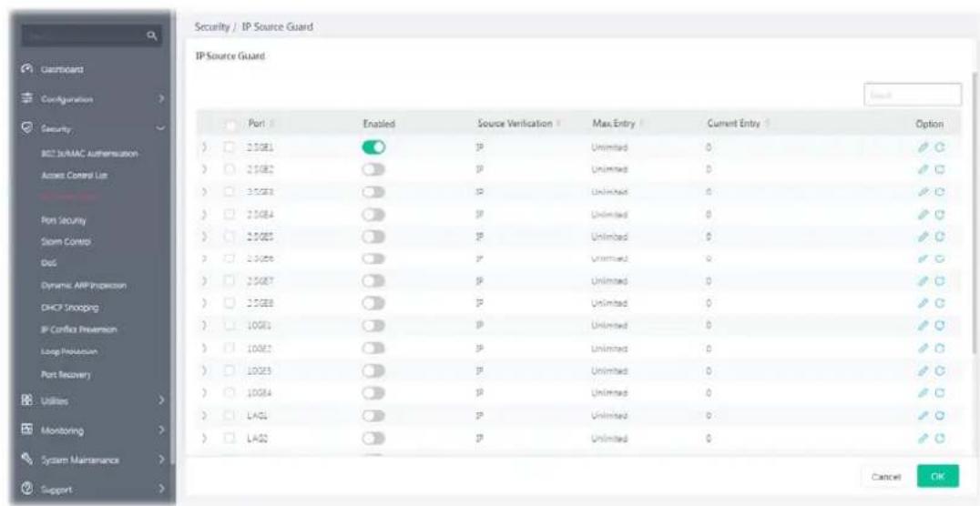Select the LAG2 row checkbox
Viewport: 980px width, 506px height.
[230, 437]
